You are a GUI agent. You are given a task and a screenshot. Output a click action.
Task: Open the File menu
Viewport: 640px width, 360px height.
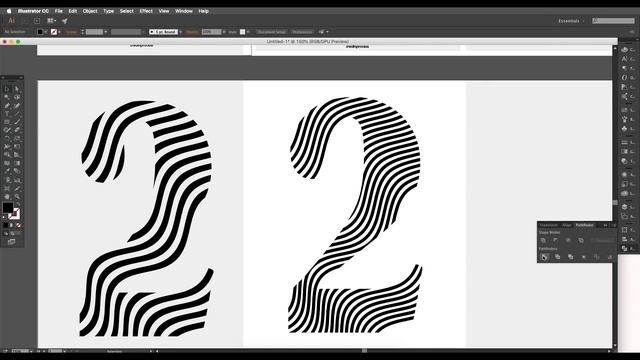pyautogui.click(x=58, y=11)
